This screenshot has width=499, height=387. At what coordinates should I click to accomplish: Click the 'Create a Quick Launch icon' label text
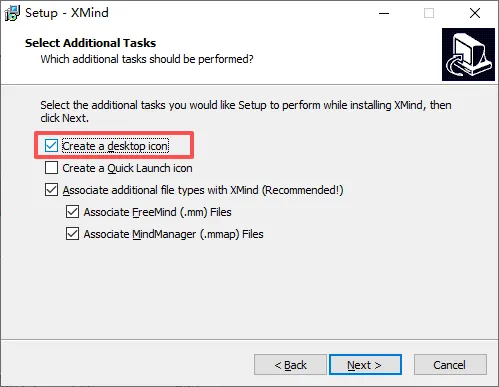click(x=127, y=168)
